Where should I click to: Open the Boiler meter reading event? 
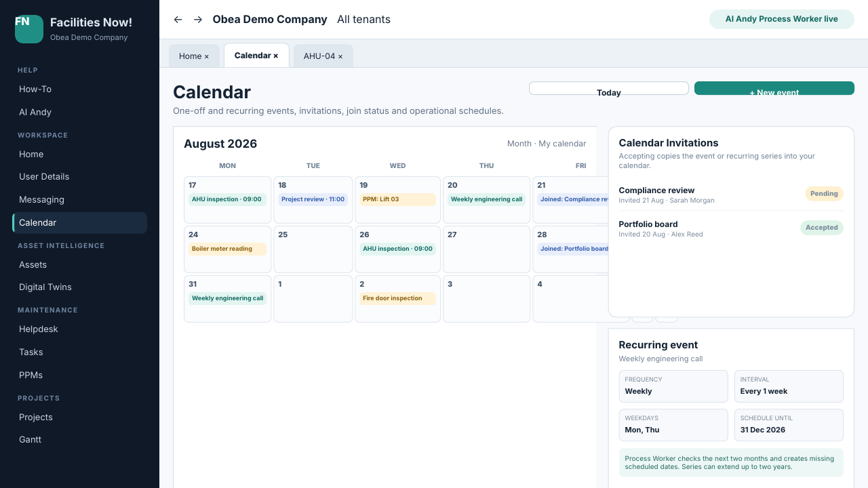click(x=227, y=249)
